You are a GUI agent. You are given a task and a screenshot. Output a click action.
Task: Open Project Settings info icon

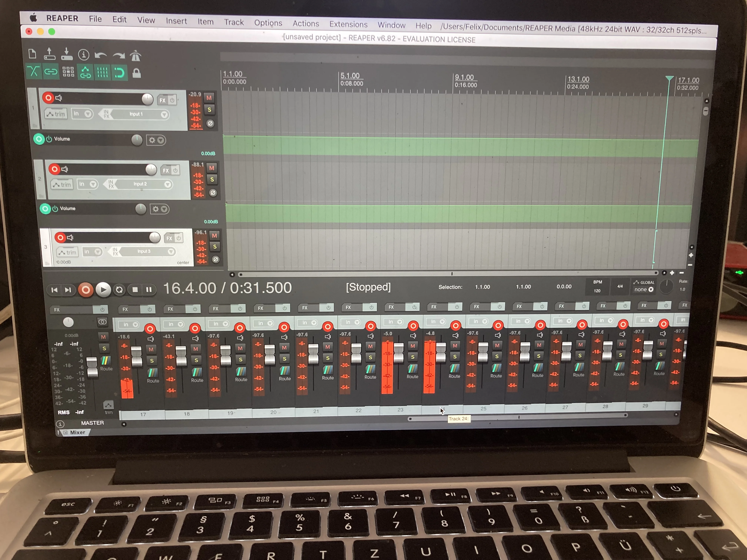point(83,54)
